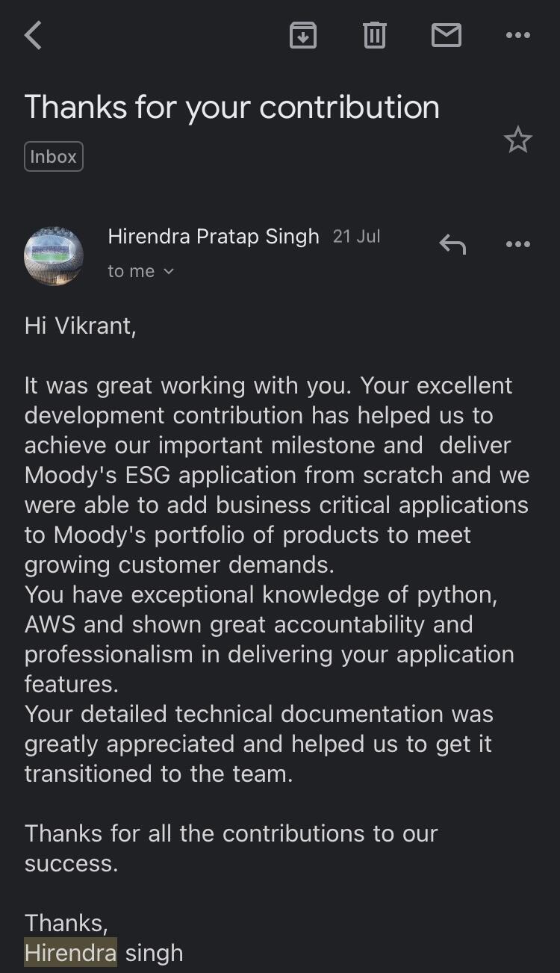Screen dimensions: 560x973
Task: Tap the word 'singh' in the signature
Action: 154,953
